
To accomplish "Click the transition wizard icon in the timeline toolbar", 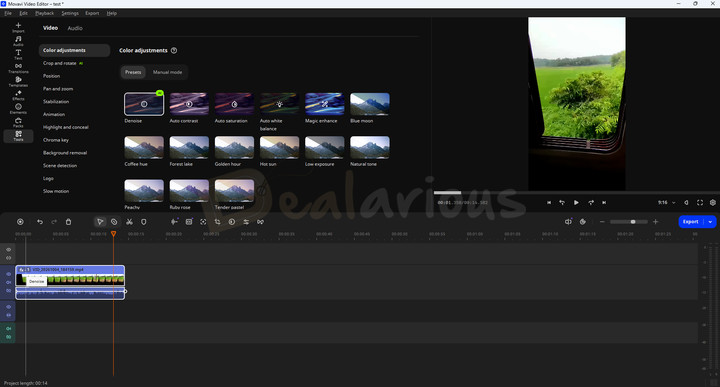I will [x=260, y=222].
